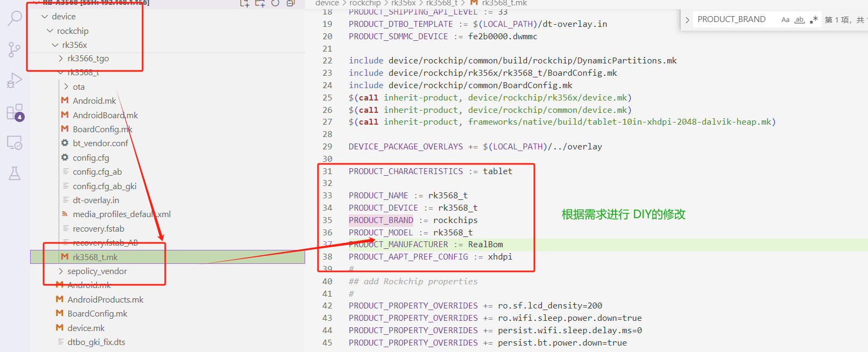Click the find result count text
Screen dimensions: 868x352
tap(845, 20)
